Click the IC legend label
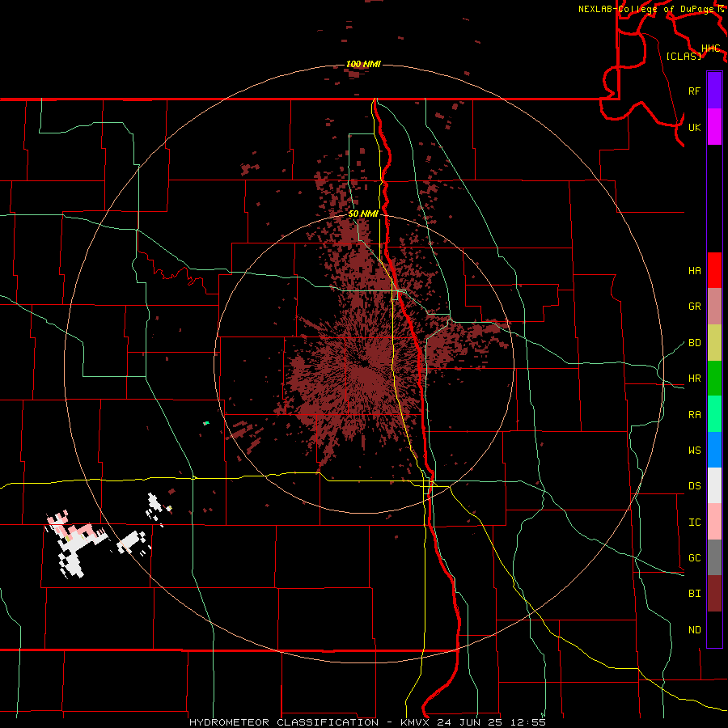 pyautogui.click(x=694, y=523)
